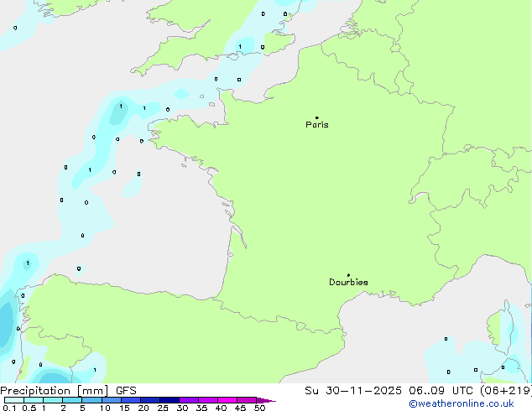Click the weatheronline.co.uk copyright link

pyautogui.click(x=462, y=403)
